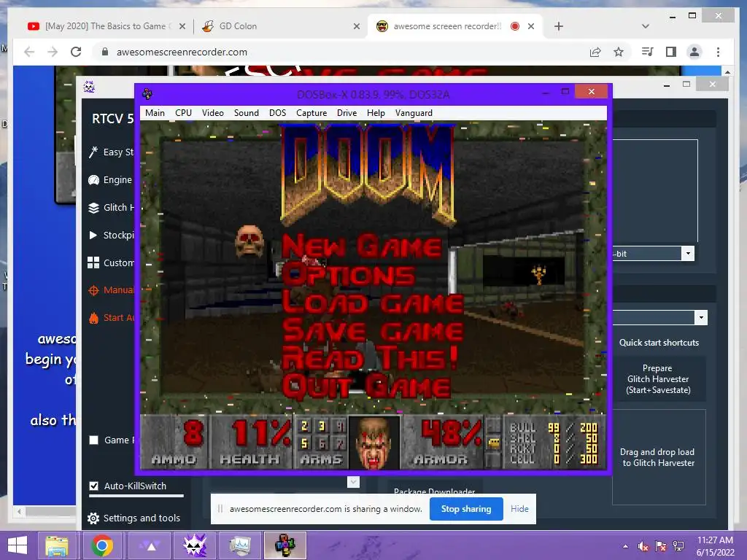This screenshot has width=747, height=560.
Task: Go forward in Chrome
Action: point(53,52)
